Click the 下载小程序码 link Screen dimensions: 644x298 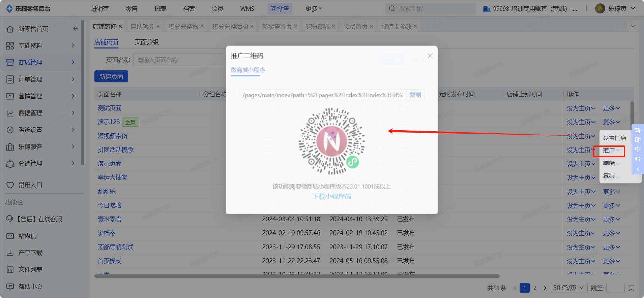[332, 196]
